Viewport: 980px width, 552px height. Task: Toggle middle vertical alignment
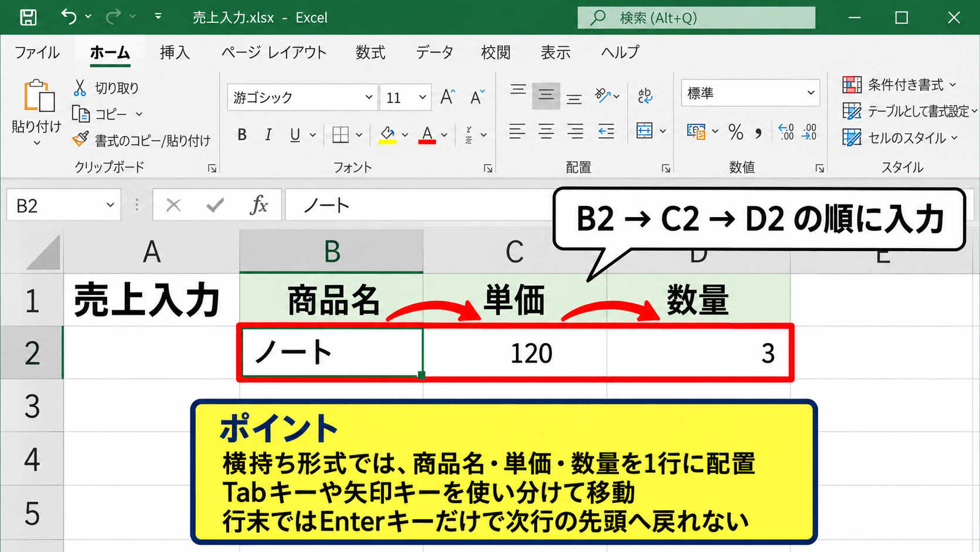(x=546, y=96)
